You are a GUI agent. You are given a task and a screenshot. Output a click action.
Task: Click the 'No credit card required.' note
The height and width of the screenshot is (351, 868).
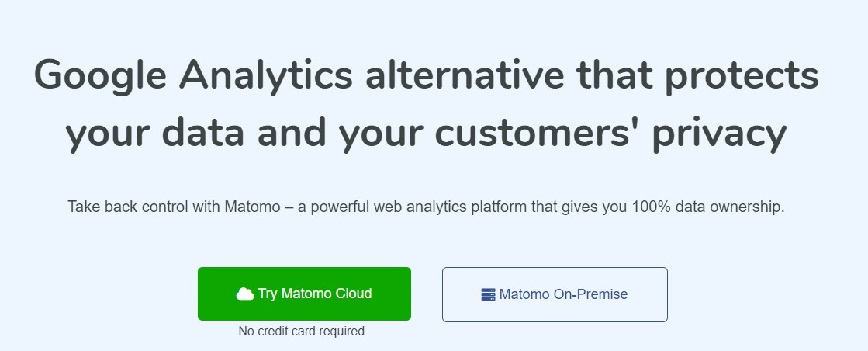(303, 332)
